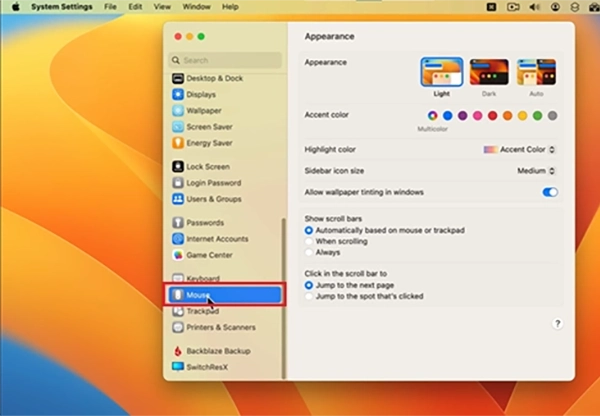Click the "Click in the scroll bar to" text
The width and height of the screenshot is (600, 416).
[x=346, y=274]
